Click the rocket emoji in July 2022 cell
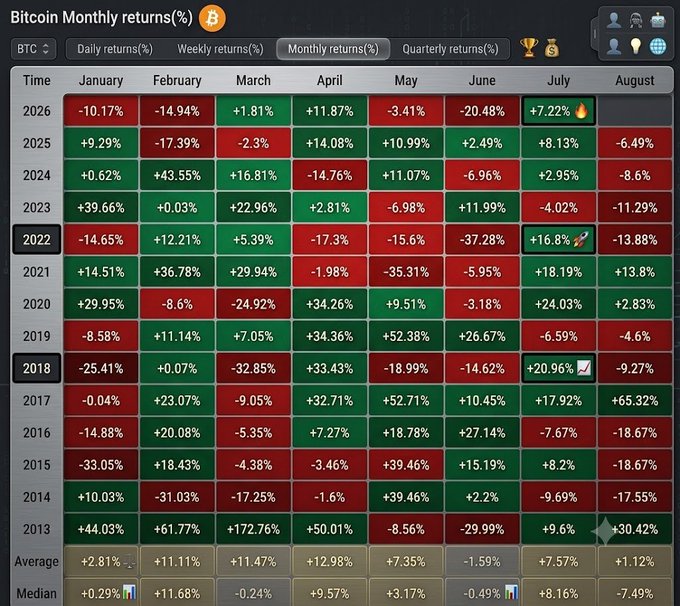This screenshot has width=680, height=606. pos(581,239)
